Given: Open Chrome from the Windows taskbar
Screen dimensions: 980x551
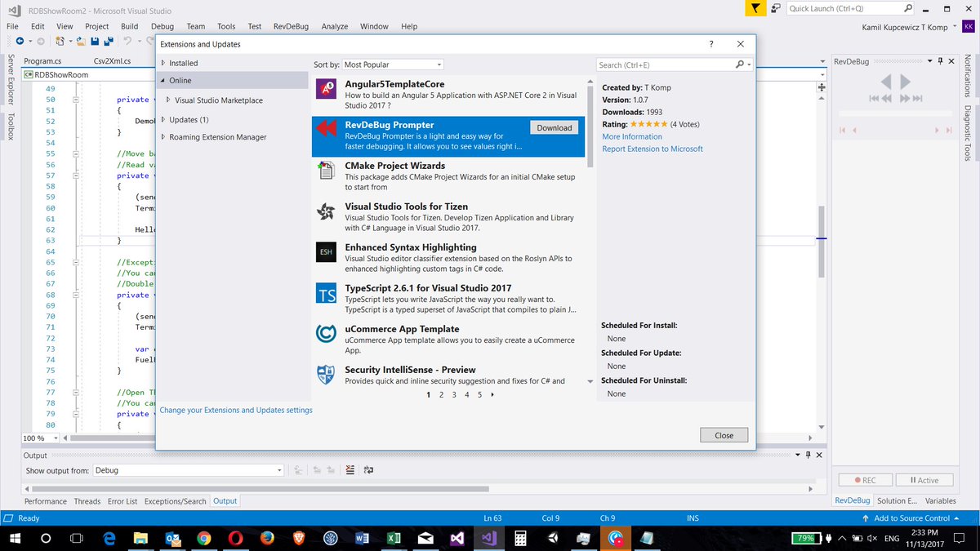Looking at the screenshot, I should tap(203, 539).
